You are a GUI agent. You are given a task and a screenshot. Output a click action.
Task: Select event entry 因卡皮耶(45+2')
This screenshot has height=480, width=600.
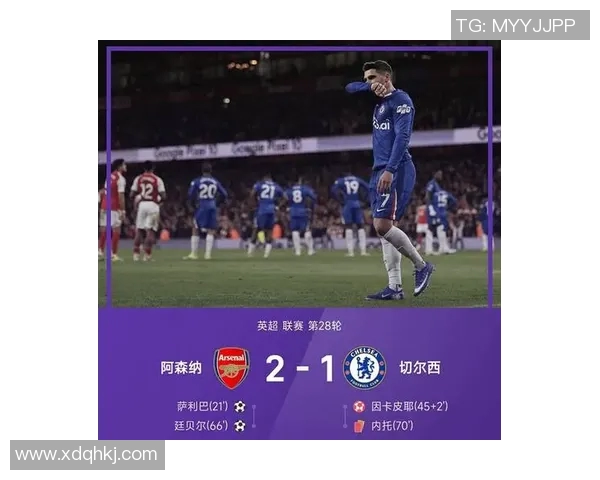(409, 407)
